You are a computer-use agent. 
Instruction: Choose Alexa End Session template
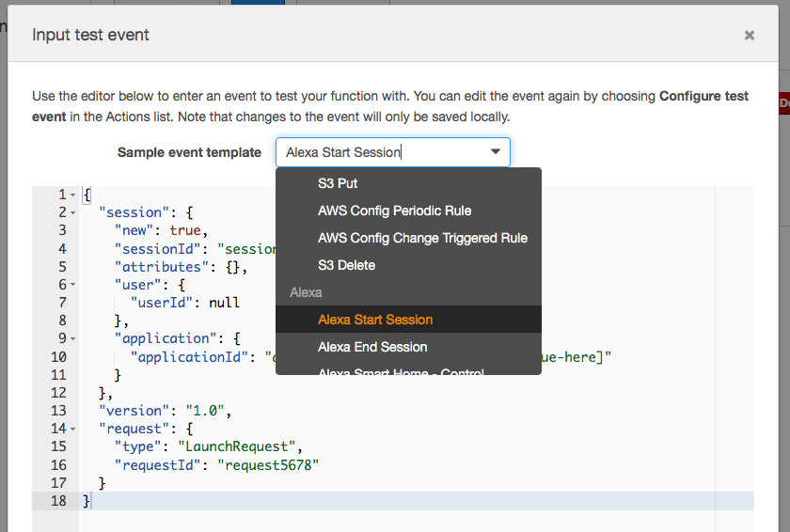coord(372,347)
